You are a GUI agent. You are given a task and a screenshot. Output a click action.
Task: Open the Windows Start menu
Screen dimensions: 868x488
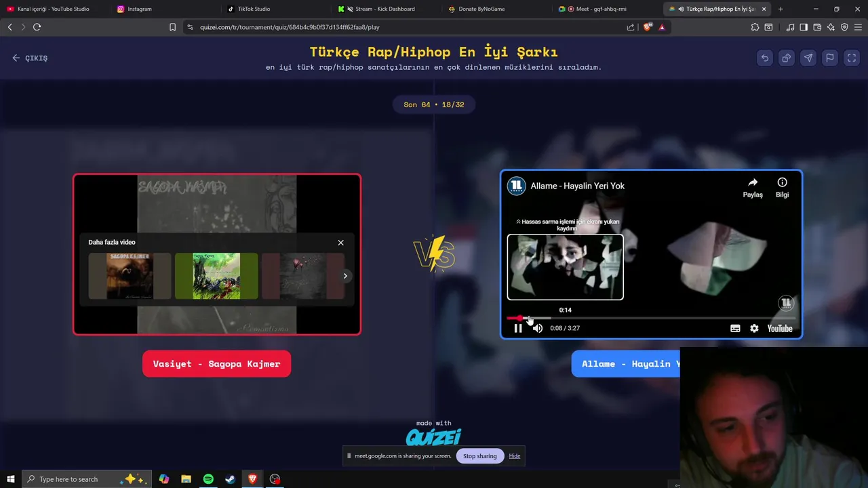pos(10,479)
